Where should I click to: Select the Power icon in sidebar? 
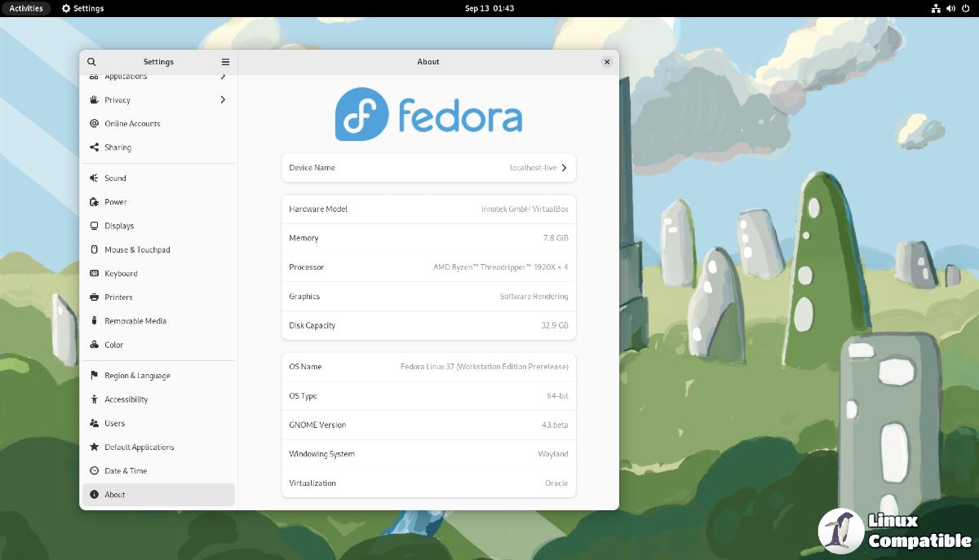click(x=95, y=202)
